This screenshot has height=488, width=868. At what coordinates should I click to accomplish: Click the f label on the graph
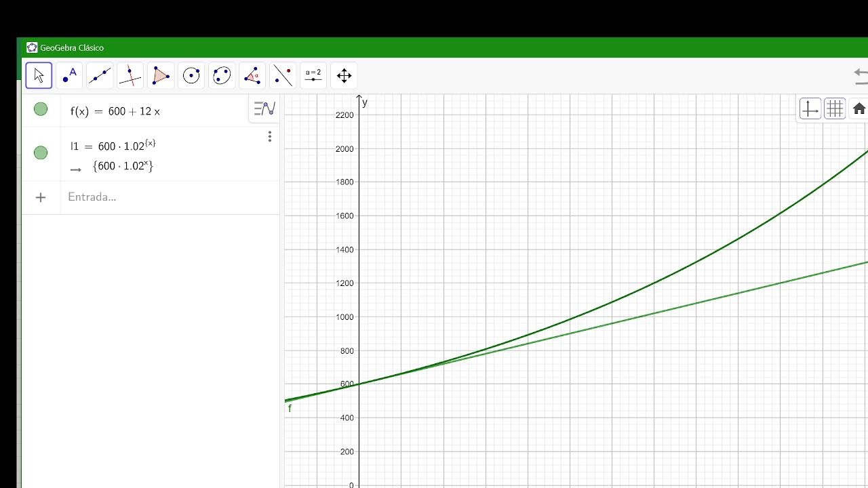290,408
